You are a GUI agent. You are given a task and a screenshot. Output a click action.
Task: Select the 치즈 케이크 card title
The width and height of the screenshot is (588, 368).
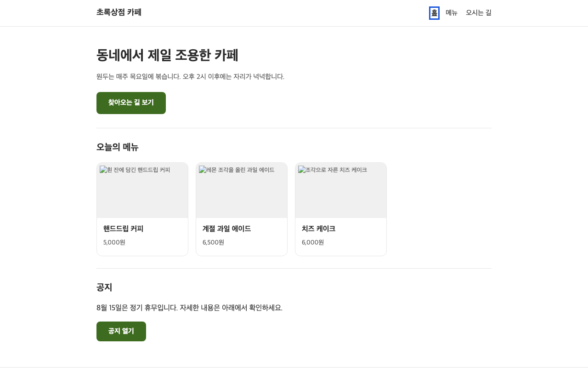click(318, 229)
